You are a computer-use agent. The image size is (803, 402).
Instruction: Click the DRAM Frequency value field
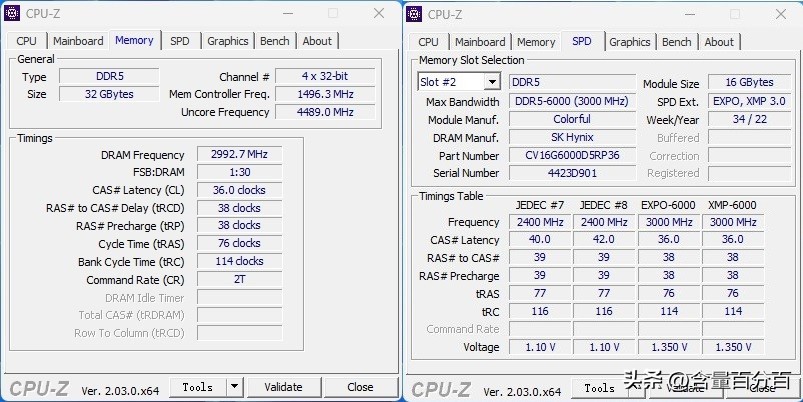239,155
